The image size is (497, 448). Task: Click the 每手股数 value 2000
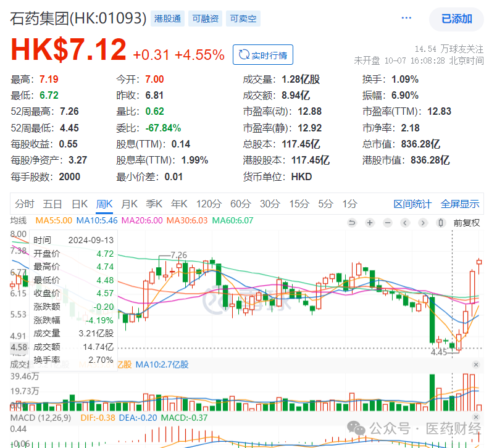70,176
